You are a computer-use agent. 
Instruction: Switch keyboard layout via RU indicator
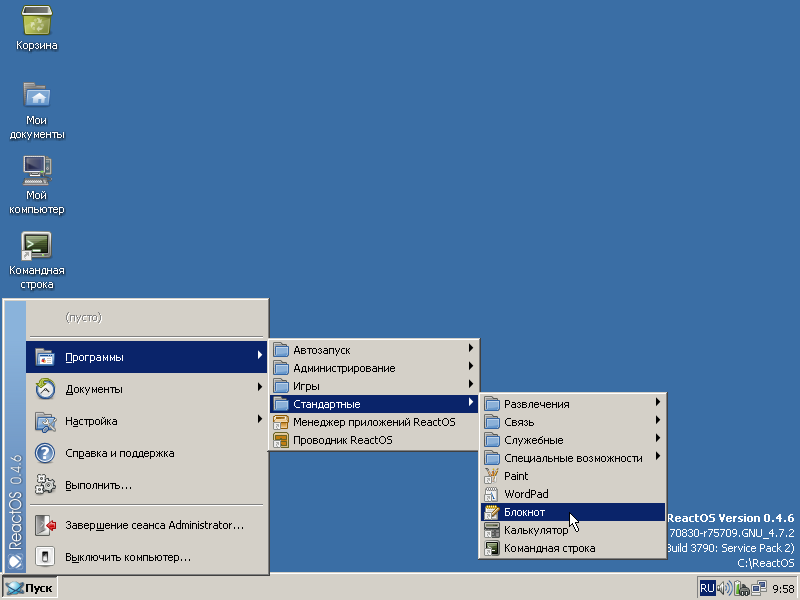point(707,588)
